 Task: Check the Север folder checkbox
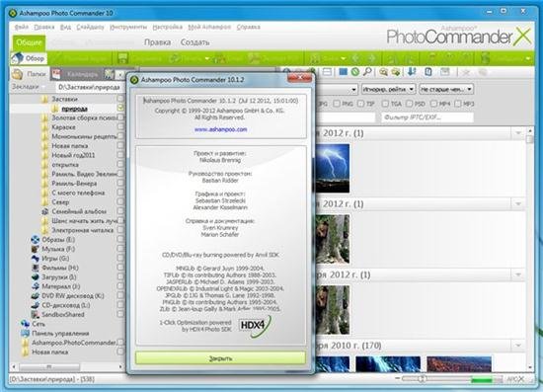coord(120,201)
